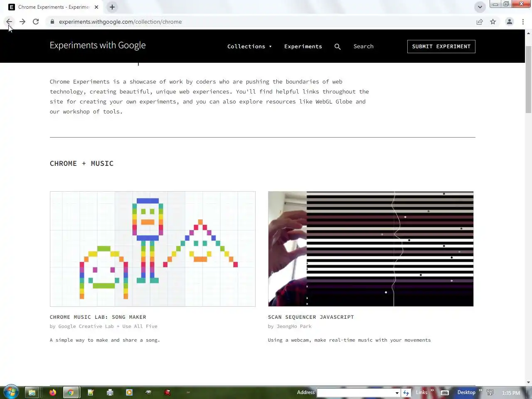This screenshot has height=399, width=532.
Task: Open the taskbar Address dropdown arrow
Action: (397, 393)
